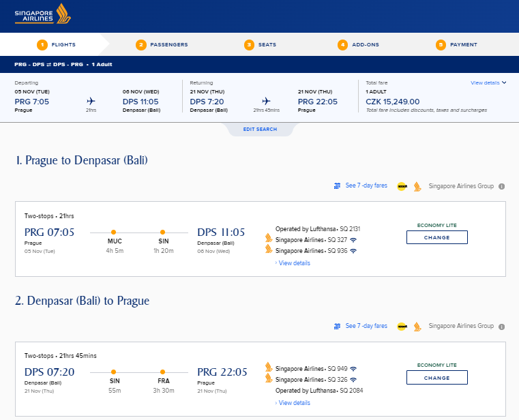The height and width of the screenshot is (420, 519).
Task: Click step 5 number circle for Payment
Action: pyautogui.click(x=441, y=45)
